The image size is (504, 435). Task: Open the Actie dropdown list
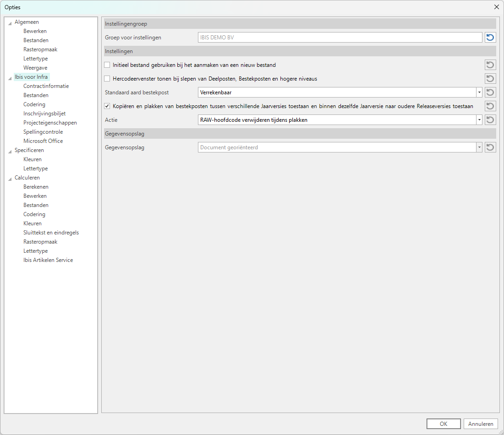tap(479, 120)
